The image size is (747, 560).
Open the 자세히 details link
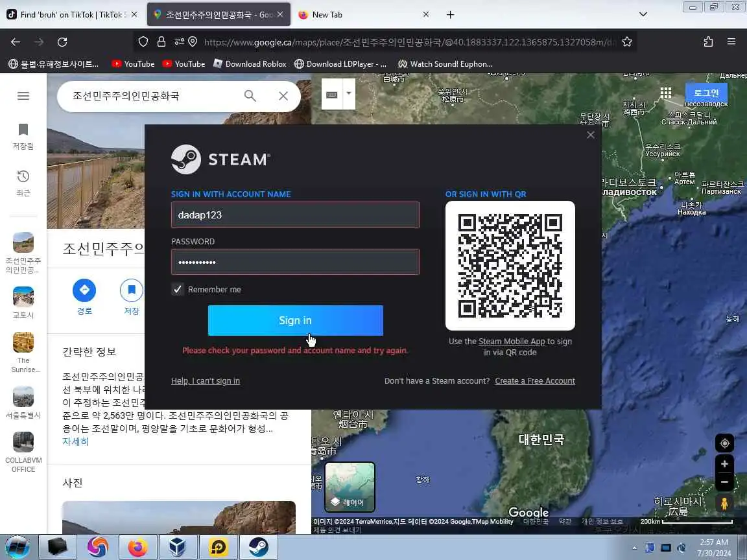[x=76, y=441]
